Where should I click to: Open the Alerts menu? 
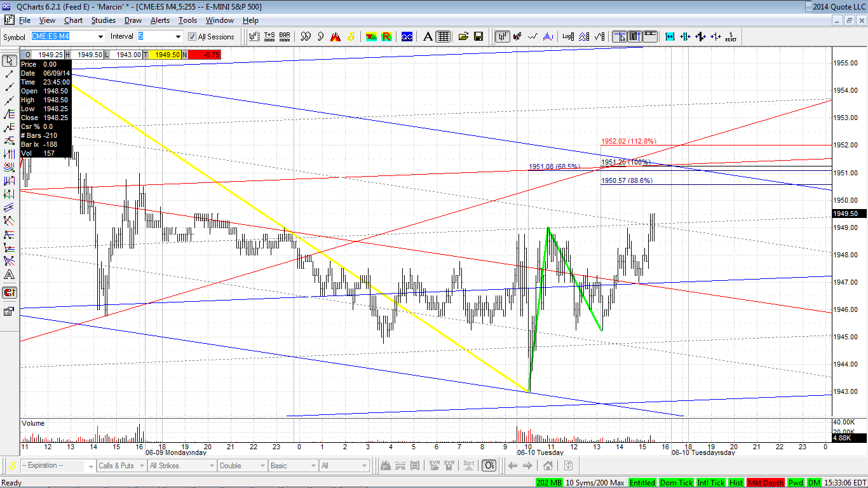[x=160, y=20]
